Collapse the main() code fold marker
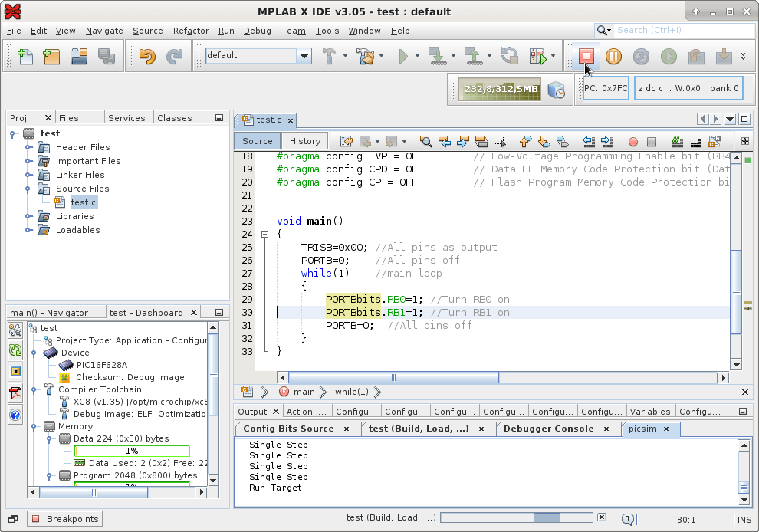The image size is (759, 532). click(x=264, y=235)
